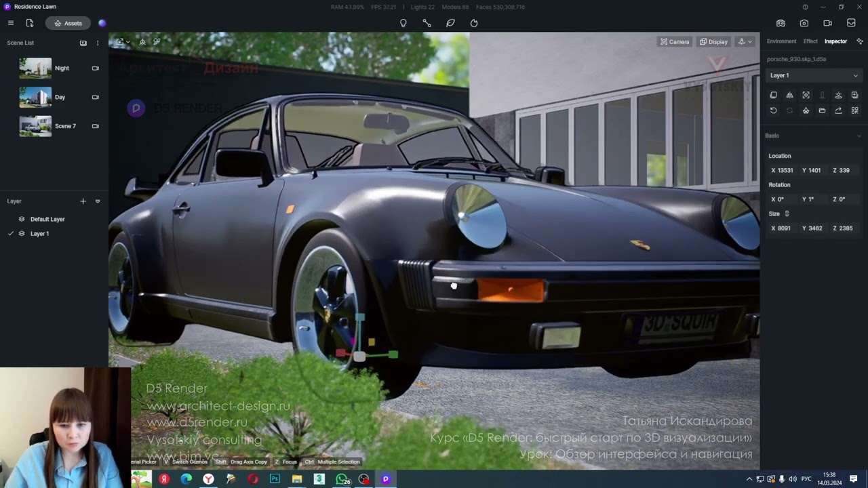Select the leaf vegetation tool

(450, 23)
